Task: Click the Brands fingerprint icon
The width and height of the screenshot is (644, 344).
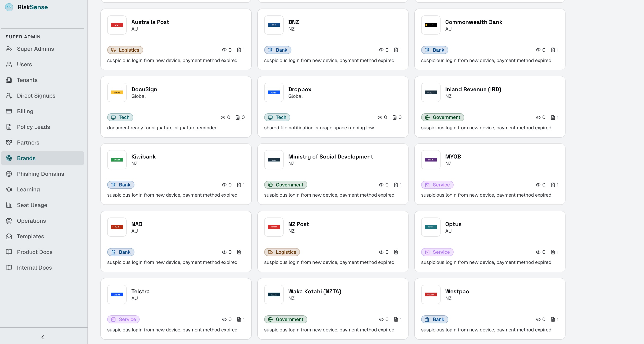Action: pos(9,158)
